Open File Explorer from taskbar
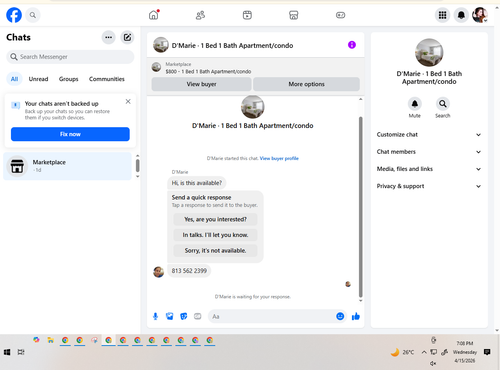Screen dimensions: 500x370 coord(51,340)
